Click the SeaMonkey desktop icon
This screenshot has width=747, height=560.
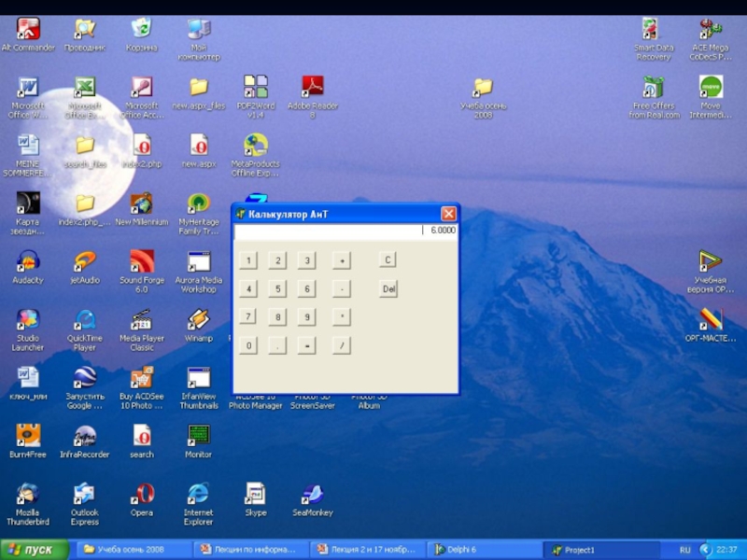click(x=312, y=495)
